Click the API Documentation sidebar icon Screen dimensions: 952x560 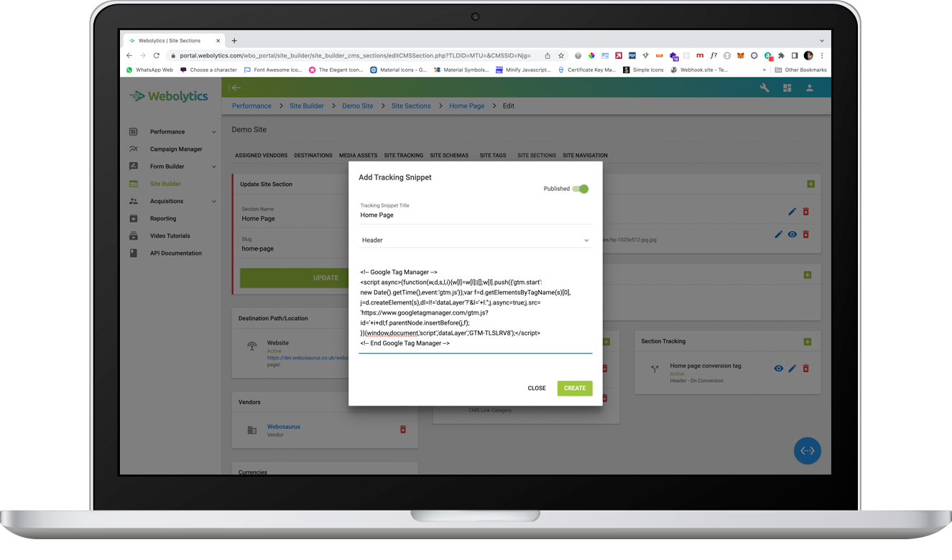(x=134, y=253)
